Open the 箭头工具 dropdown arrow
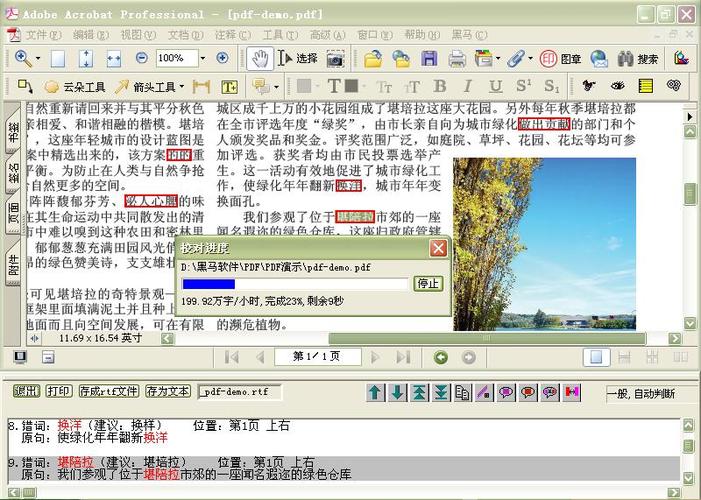This screenshot has height=500, width=701. coord(182,86)
